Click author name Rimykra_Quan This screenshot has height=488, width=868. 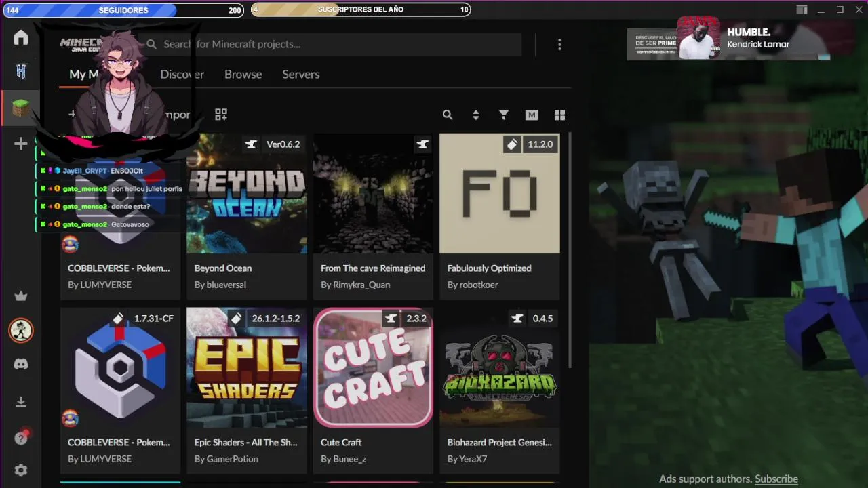361,285
